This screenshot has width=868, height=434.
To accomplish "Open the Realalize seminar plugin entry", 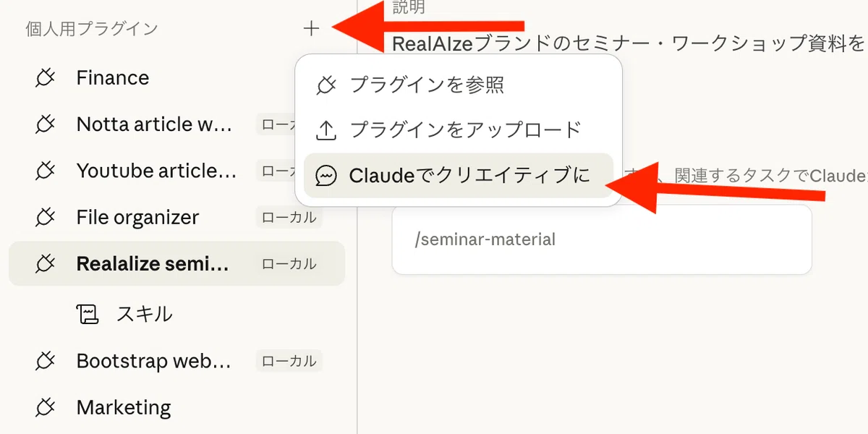I will pyautogui.click(x=176, y=264).
